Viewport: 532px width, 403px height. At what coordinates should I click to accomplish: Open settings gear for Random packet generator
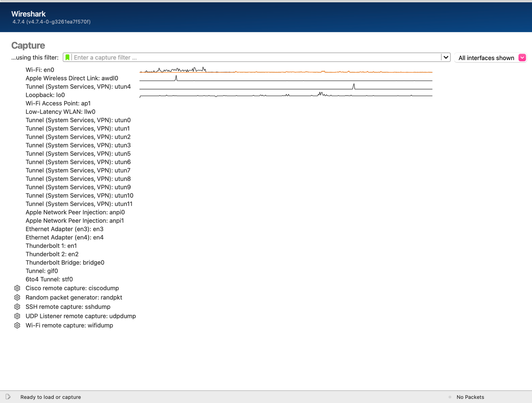tap(17, 297)
